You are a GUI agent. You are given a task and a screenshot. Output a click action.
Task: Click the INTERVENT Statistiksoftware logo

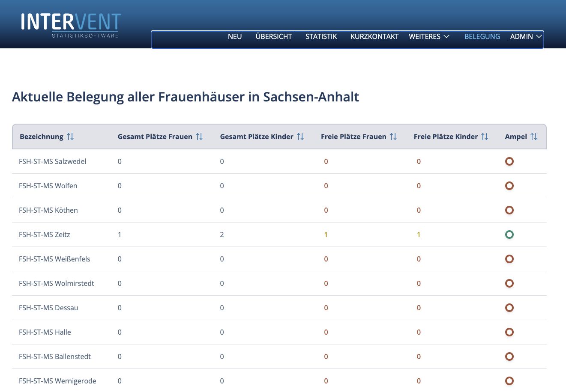(x=71, y=25)
